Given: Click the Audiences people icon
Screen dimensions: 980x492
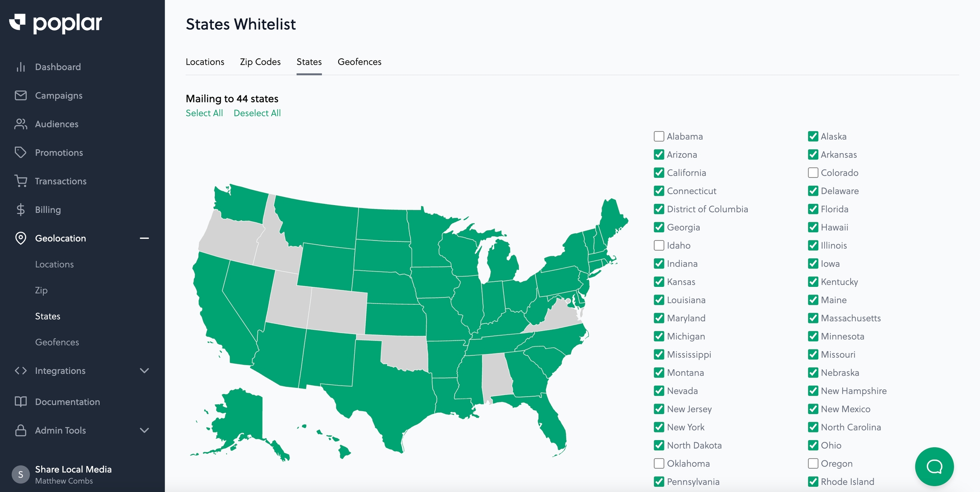Looking at the screenshot, I should click(x=20, y=124).
